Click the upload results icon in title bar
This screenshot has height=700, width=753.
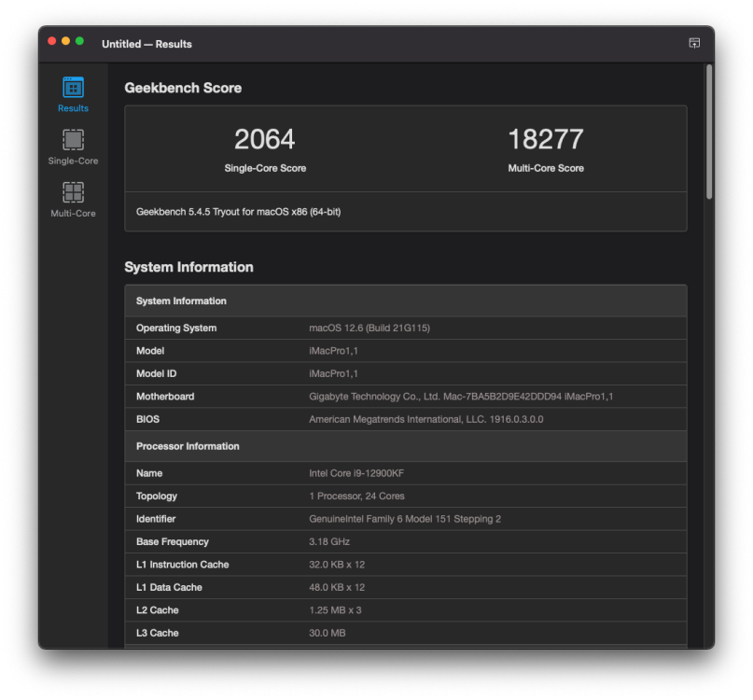coord(694,43)
